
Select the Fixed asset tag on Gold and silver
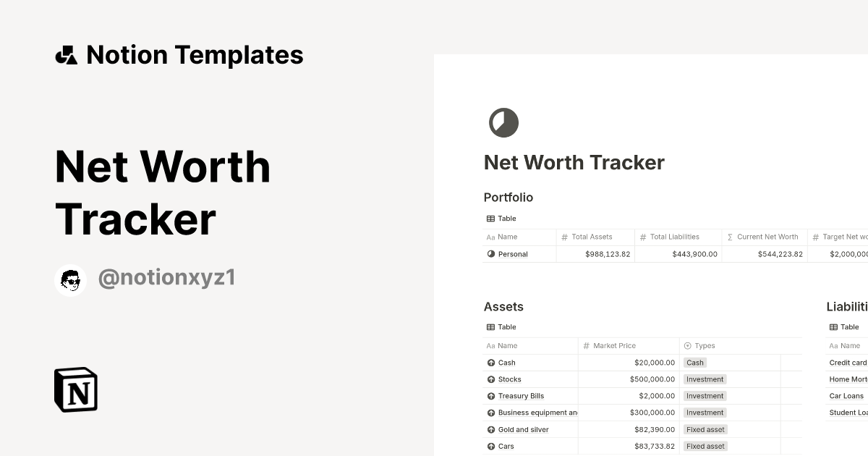click(x=705, y=429)
